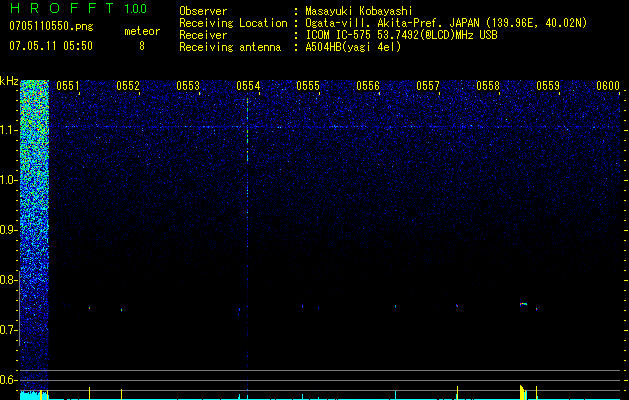The image size is (629, 400).
Task: Click the 'meteor' label
Action: click(x=142, y=31)
